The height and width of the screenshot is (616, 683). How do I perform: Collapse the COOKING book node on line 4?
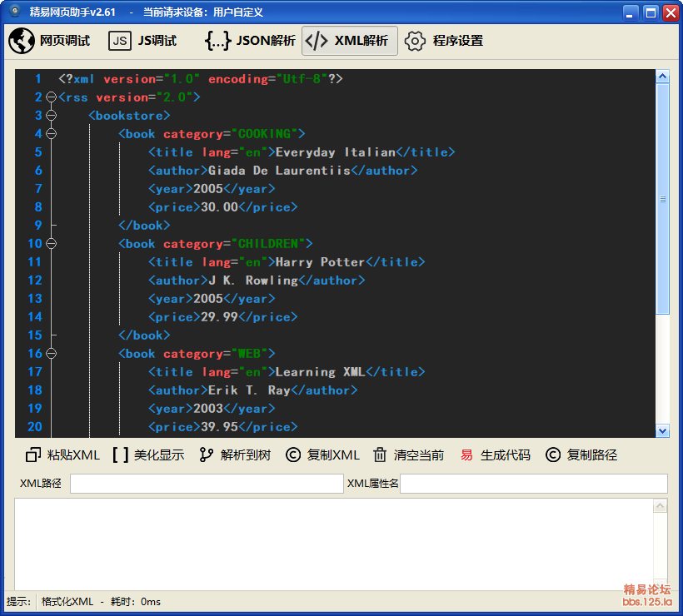click(x=52, y=134)
